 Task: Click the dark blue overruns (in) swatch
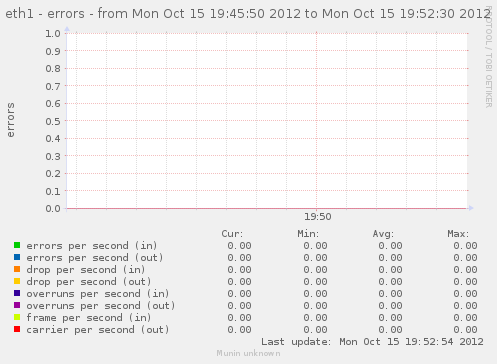click(17, 293)
